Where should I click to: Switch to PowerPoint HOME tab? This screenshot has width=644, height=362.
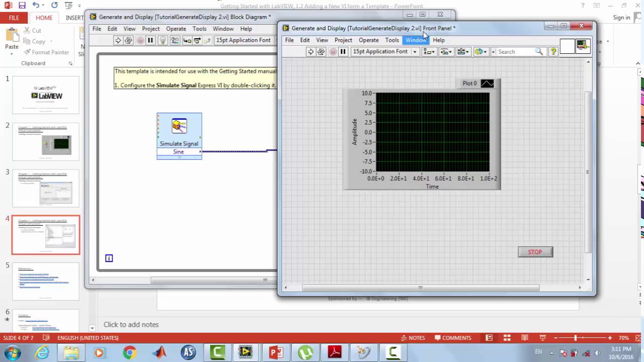pyautogui.click(x=44, y=18)
